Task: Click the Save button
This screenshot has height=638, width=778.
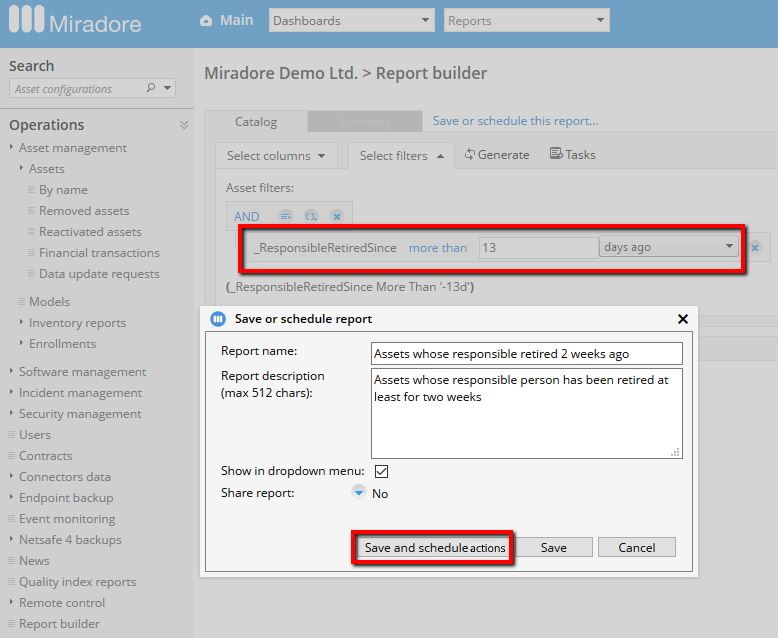Action: (x=553, y=547)
